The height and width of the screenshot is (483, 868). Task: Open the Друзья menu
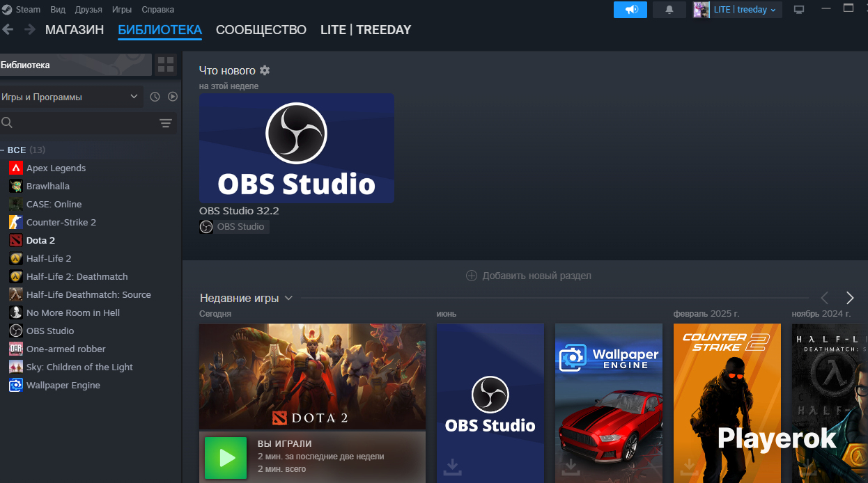[88, 9]
